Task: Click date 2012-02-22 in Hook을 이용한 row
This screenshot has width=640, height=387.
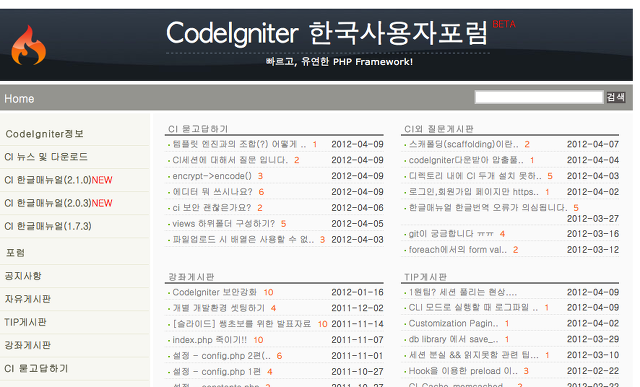Action: [x=593, y=371]
